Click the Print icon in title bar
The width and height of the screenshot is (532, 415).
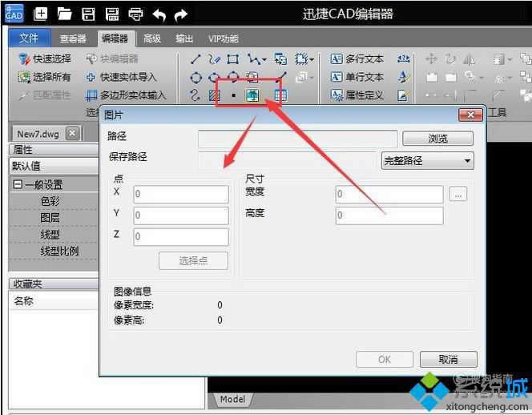pos(135,14)
